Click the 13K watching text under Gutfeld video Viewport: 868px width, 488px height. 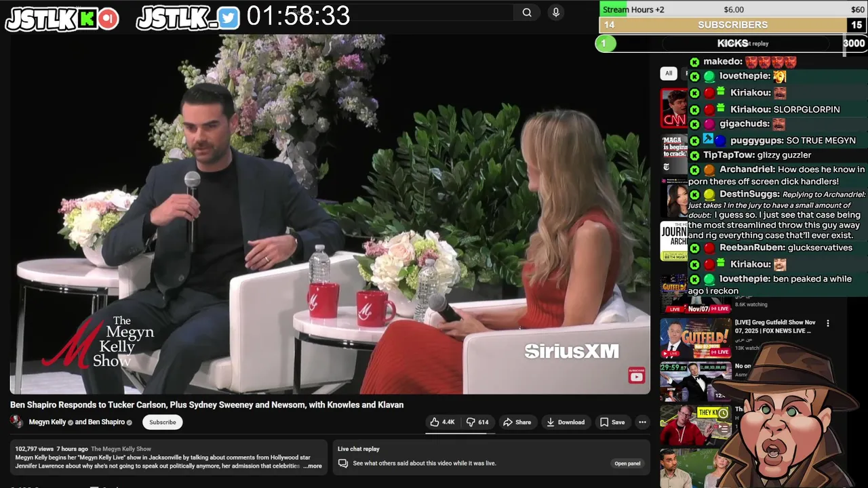(747, 348)
